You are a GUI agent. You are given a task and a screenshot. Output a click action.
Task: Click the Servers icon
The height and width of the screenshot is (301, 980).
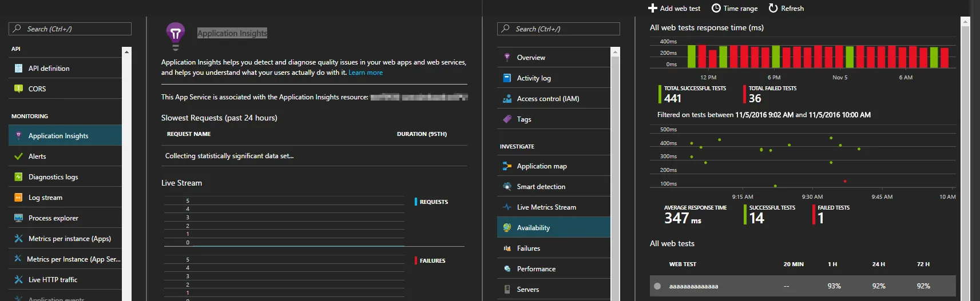coord(507,290)
